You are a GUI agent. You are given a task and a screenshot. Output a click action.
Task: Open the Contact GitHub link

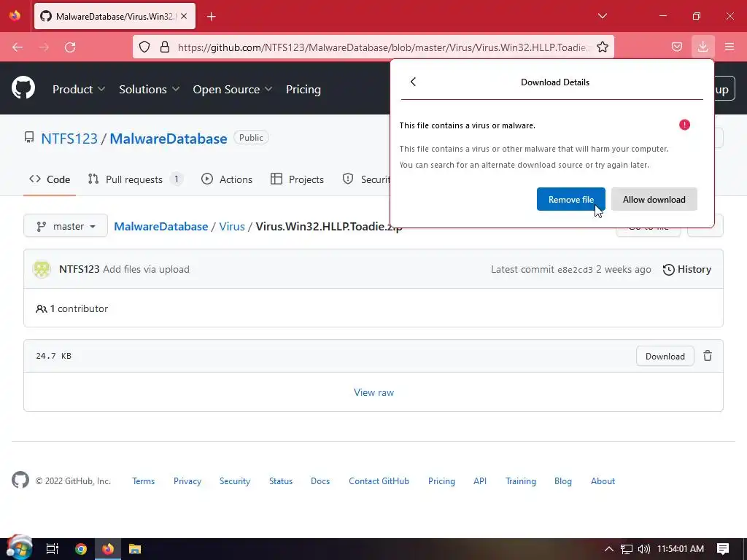(379, 481)
